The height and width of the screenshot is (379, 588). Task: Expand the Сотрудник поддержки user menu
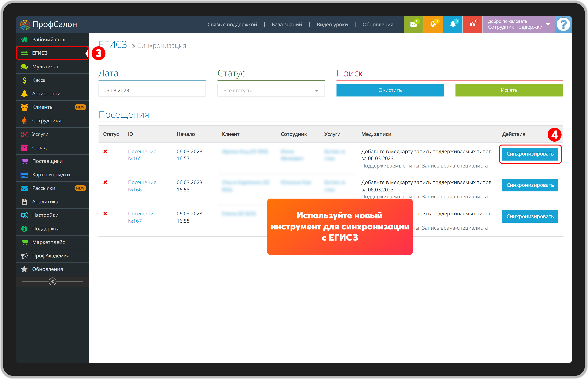(518, 24)
